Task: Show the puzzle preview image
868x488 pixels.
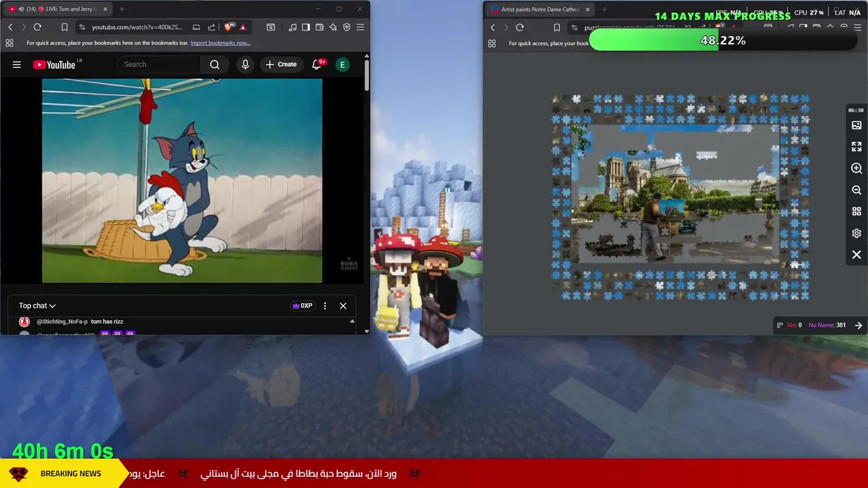Action: pyautogui.click(x=856, y=125)
